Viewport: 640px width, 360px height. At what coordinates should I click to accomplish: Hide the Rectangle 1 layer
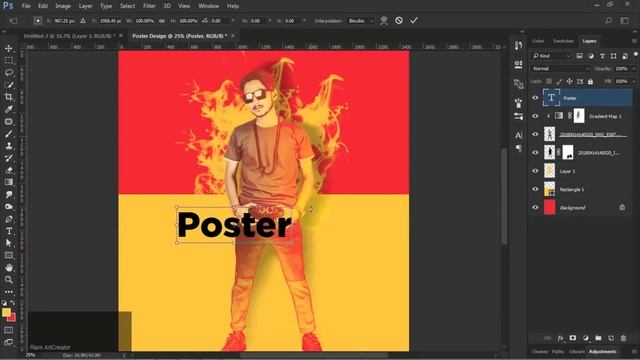535,189
